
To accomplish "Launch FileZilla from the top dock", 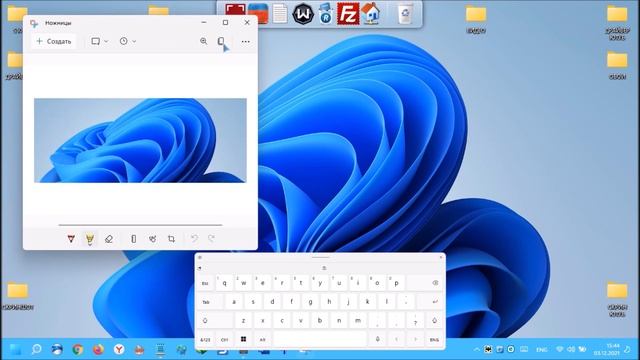I will [348, 13].
